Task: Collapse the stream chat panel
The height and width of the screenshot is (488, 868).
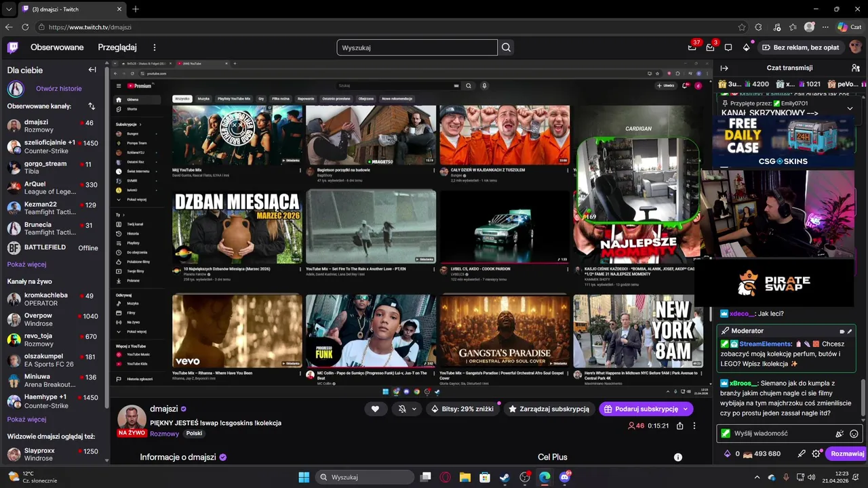Action: (724, 68)
